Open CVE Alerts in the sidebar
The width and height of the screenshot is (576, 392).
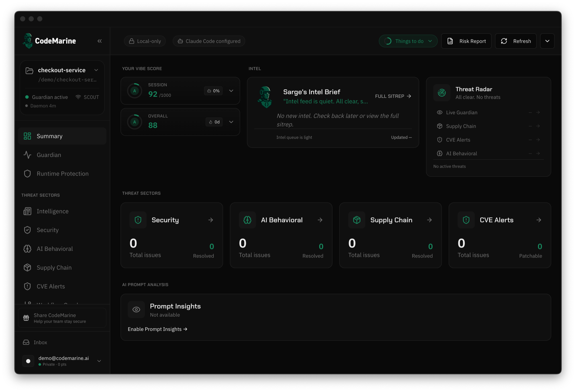pos(62,287)
